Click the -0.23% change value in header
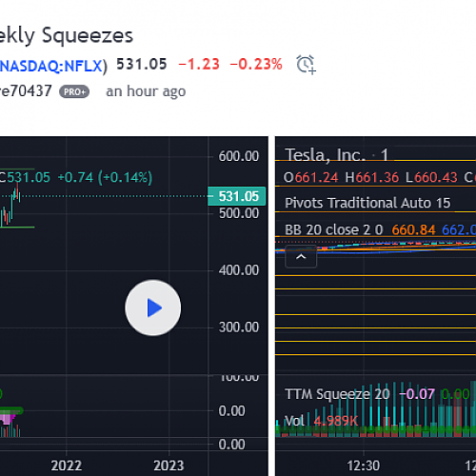 coord(256,65)
